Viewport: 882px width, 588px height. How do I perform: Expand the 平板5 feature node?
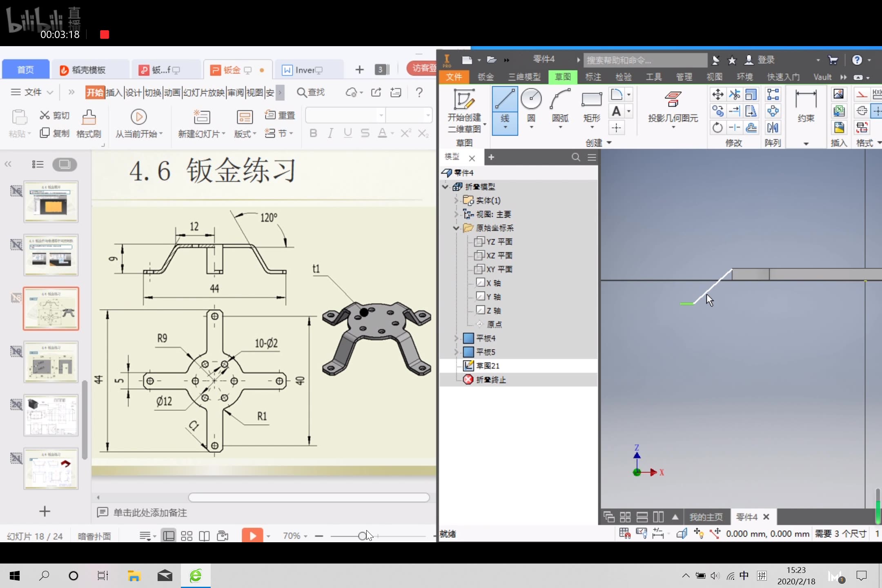457,352
